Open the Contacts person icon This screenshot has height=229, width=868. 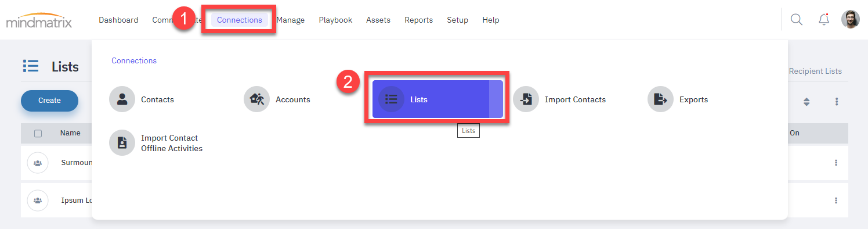point(122,99)
